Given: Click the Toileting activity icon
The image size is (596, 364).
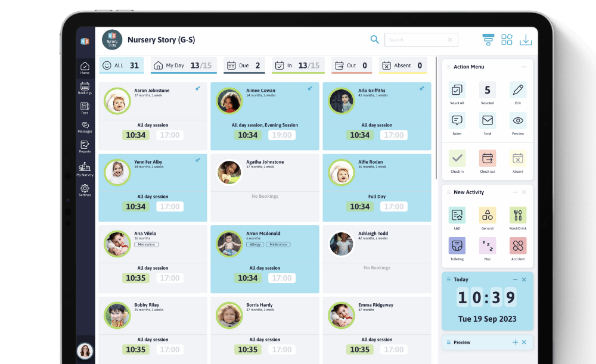Looking at the screenshot, I should pos(457,246).
